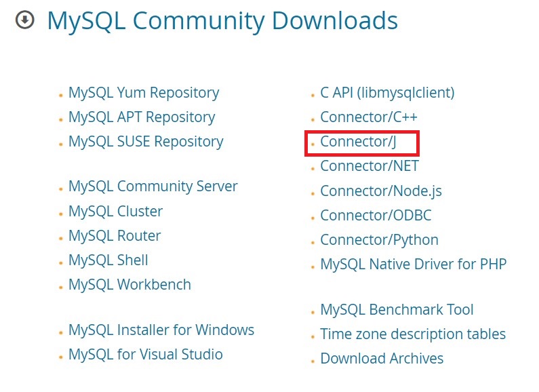Viewport: 539px width, 392px height.
Task: Open MySQL Shell download page
Action: (108, 260)
